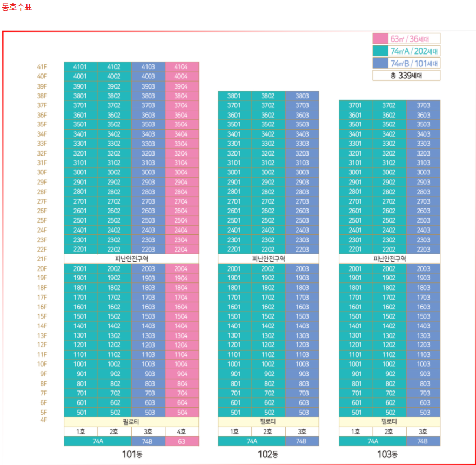Image resolution: width=476 pixels, height=465 pixels.
Task: Pick pink unit 4104
Action: click(x=182, y=67)
